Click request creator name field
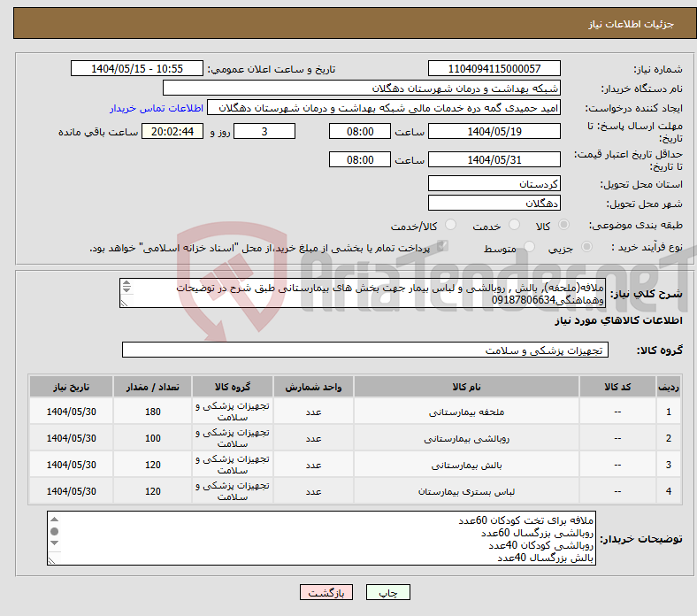 384,108
